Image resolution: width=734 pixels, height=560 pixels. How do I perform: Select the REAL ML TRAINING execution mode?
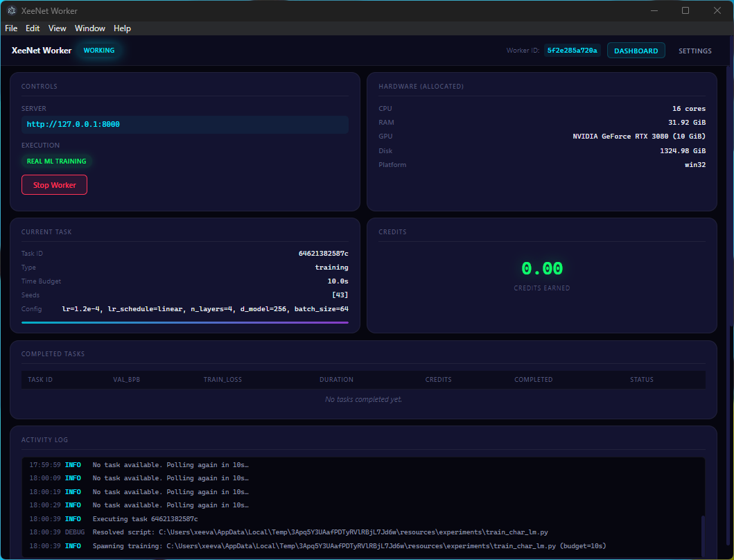(x=56, y=161)
